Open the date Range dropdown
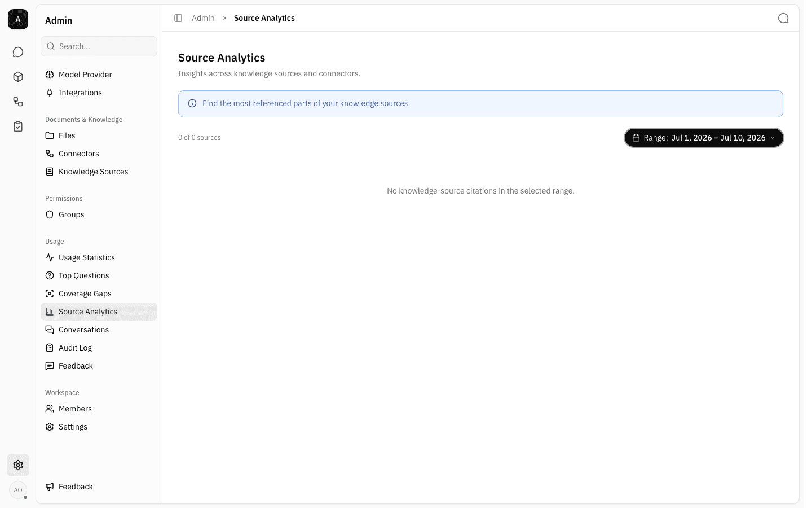Viewport: 812px width, 508px height. click(704, 138)
